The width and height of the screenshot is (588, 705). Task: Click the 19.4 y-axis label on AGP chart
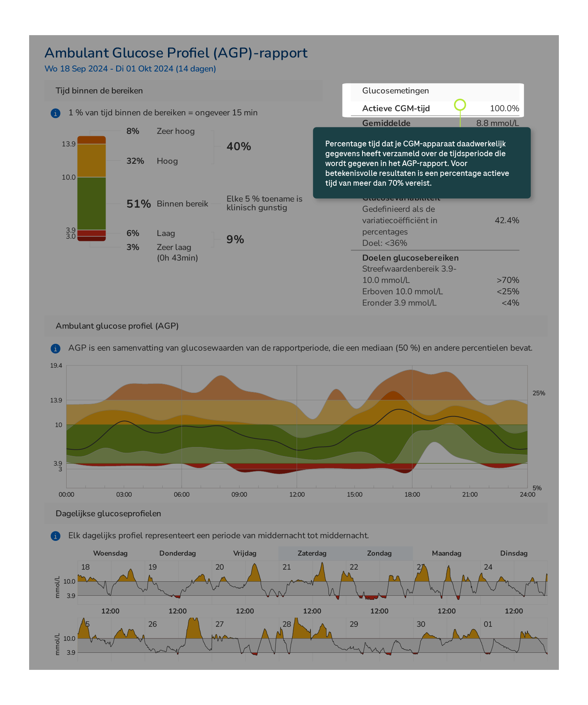pyautogui.click(x=56, y=366)
